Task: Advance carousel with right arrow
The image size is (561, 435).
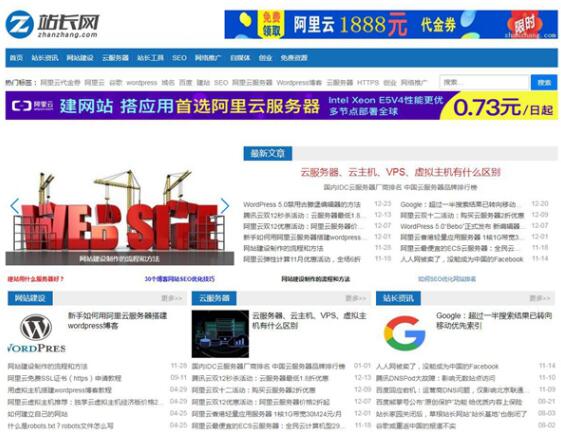Action: point(225,206)
